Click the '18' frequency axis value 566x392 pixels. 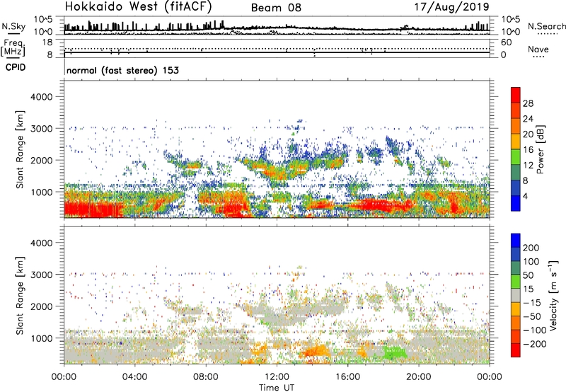[47, 42]
